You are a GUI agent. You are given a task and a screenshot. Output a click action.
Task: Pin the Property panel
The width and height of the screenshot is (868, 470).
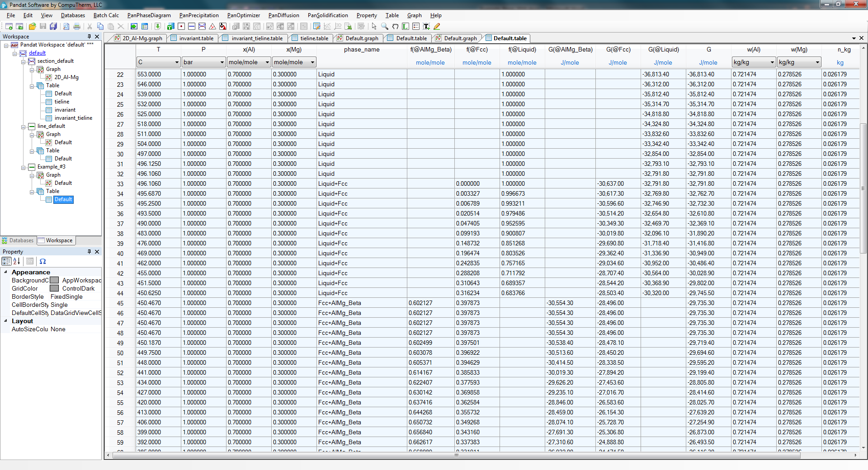pos(89,252)
